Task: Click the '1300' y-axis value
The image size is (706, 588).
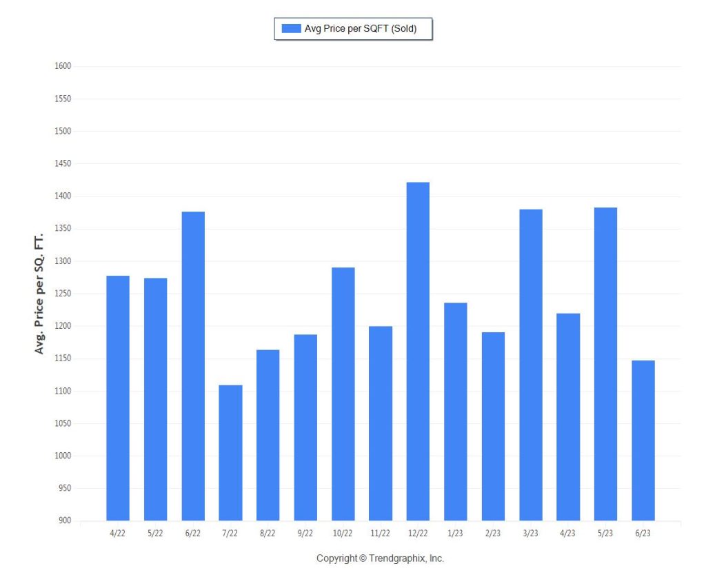Action: tap(63, 261)
